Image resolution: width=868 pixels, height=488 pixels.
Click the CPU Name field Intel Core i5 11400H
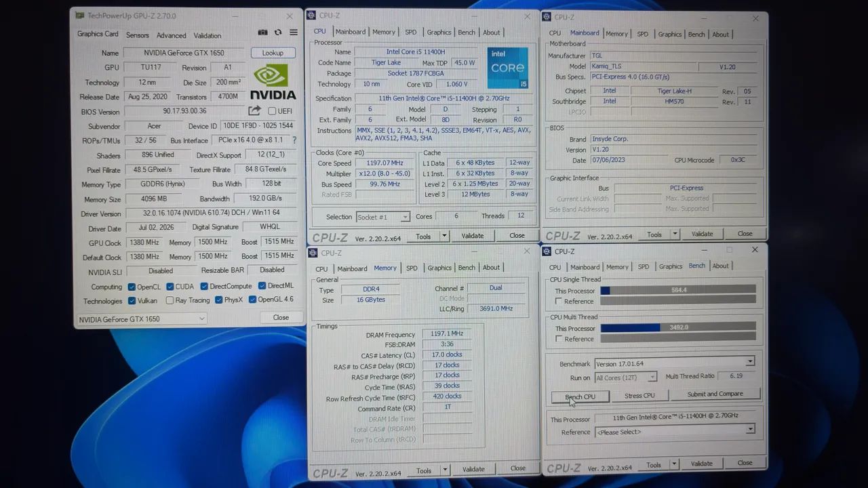(x=416, y=52)
